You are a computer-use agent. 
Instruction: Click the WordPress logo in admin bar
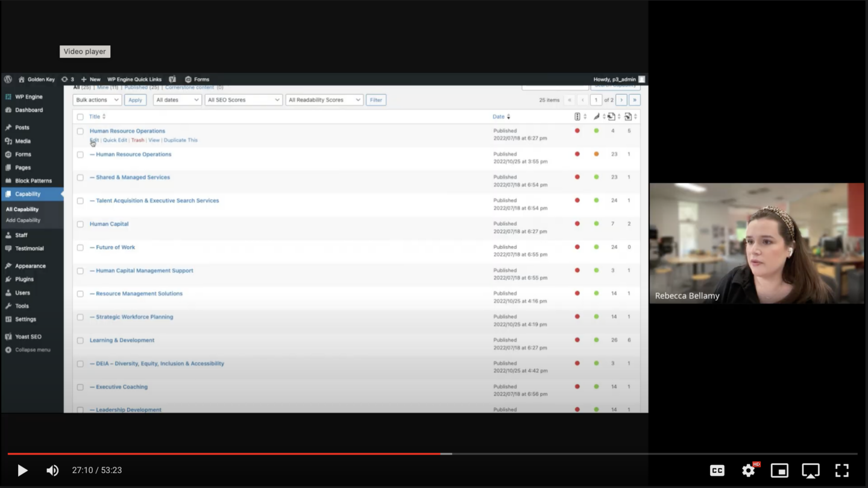click(8, 79)
